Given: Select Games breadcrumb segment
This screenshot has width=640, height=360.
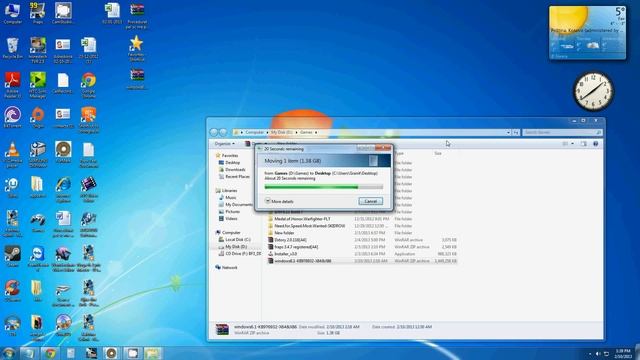Looking at the screenshot, I should tap(306, 132).
